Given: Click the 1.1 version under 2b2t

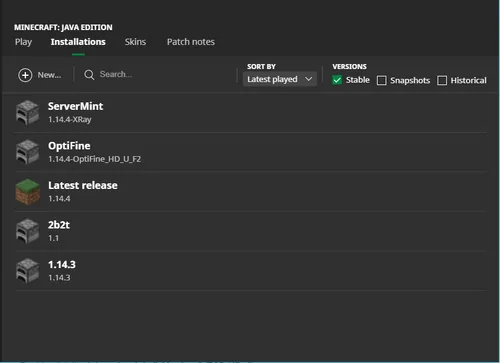Looking at the screenshot, I should click(x=53, y=238).
